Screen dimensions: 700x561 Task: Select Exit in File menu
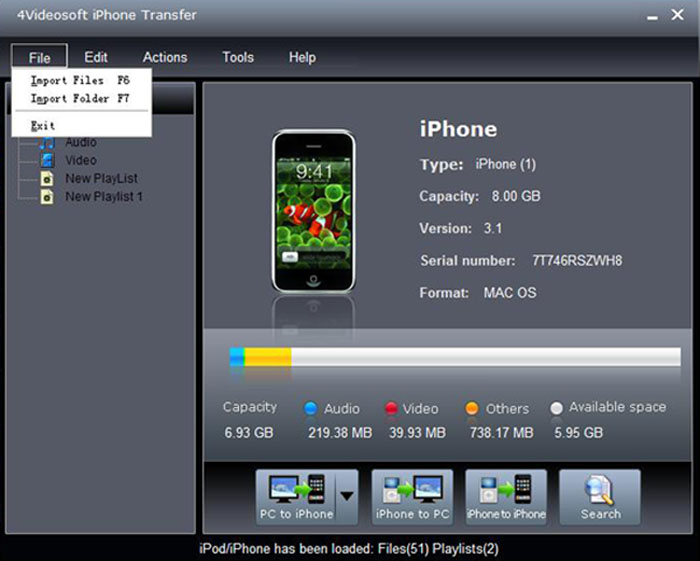[81, 125]
